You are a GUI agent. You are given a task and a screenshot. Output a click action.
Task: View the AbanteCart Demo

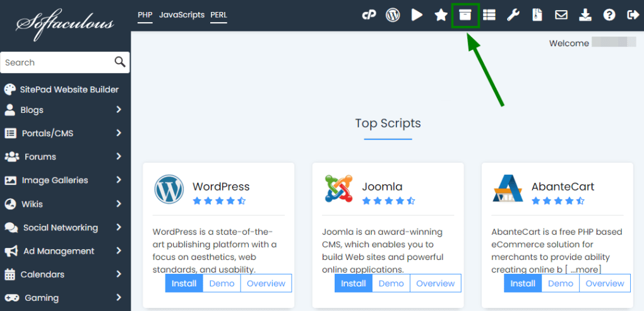pos(561,283)
